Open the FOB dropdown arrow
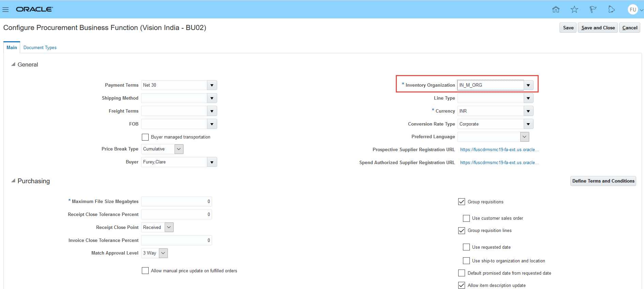Screen dimensions: 644x289 [212, 124]
